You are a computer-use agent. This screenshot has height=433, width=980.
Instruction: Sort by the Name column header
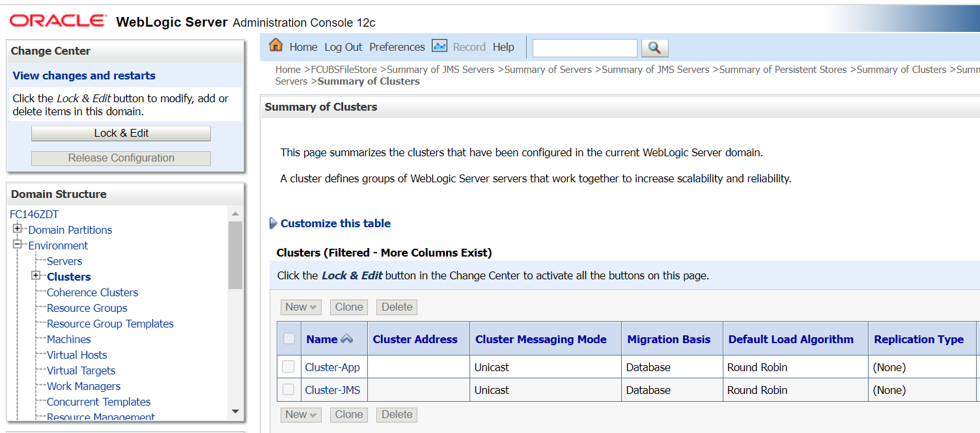pyautogui.click(x=322, y=339)
